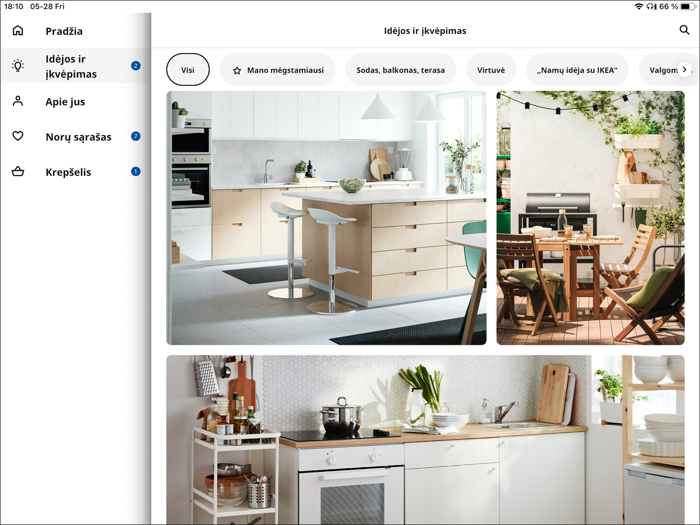Open the white kitchen with trolley image

point(425,439)
